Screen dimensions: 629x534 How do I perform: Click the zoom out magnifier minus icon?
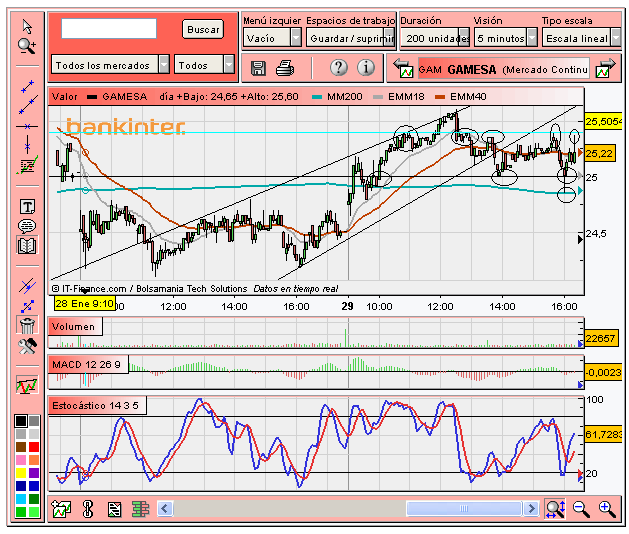[581, 509]
